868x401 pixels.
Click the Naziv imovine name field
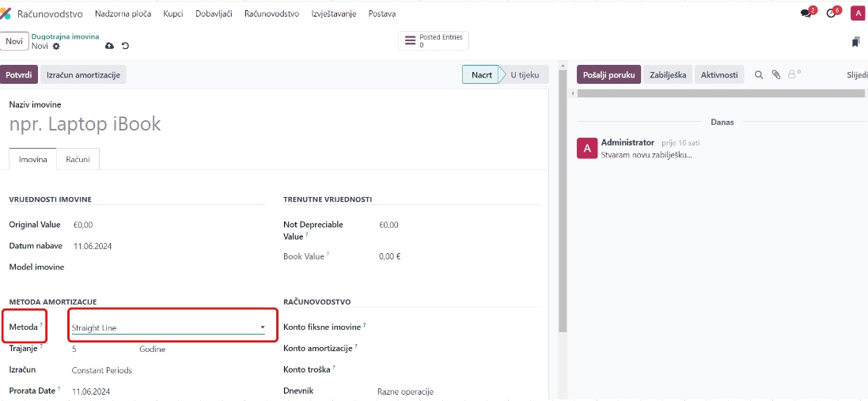pos(158,124)
